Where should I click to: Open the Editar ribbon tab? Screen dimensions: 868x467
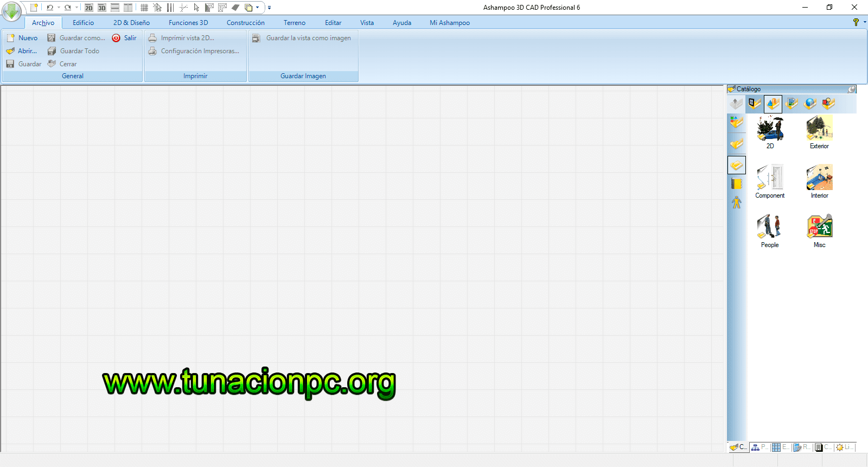point(333,23)
